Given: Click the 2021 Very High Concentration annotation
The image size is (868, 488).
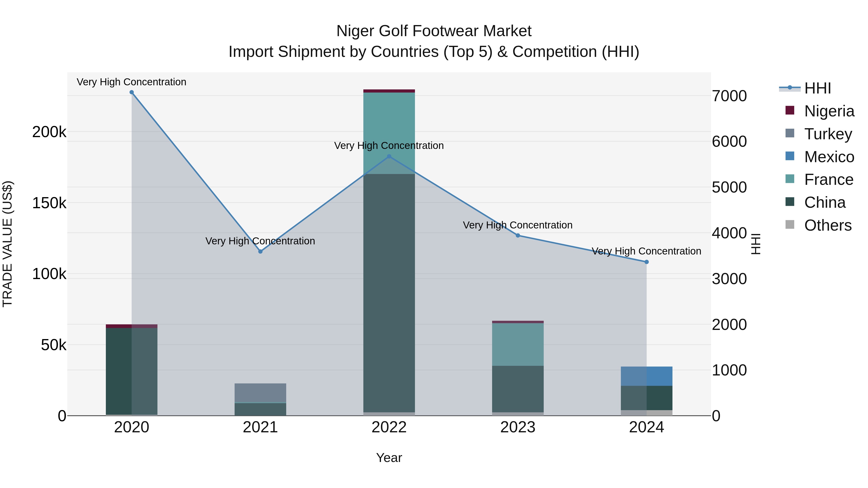Looking at the screenshot, I should pos(260,241).
